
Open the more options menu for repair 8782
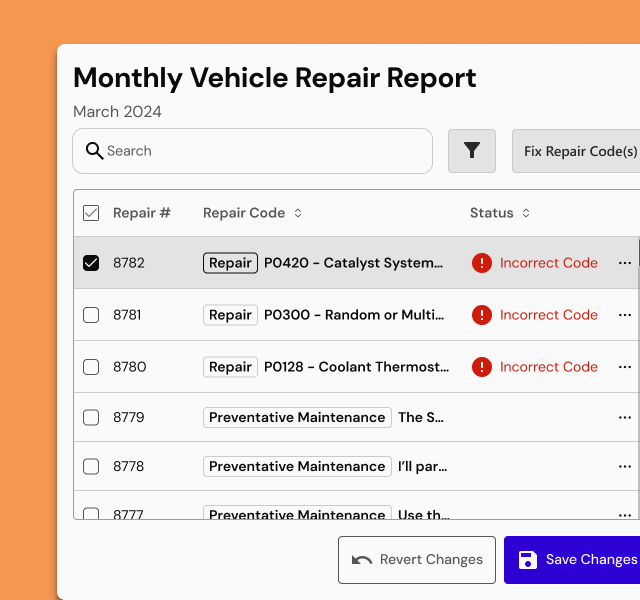624,263
